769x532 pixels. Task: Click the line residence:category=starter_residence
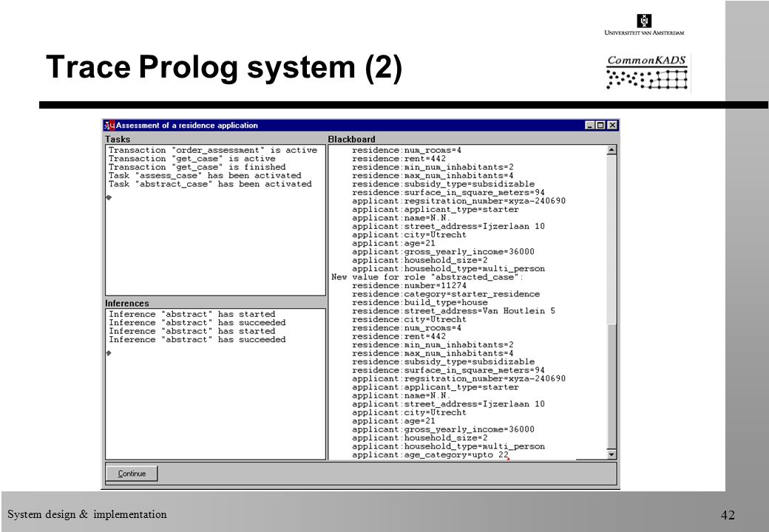pyautogui.click(x=446, y=294)
